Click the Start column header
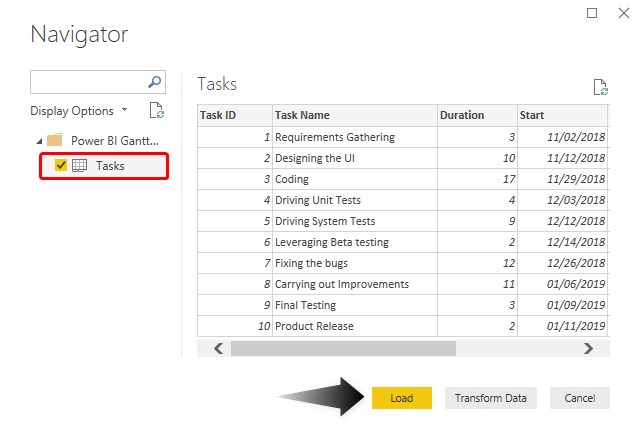 tap(562, 115)
